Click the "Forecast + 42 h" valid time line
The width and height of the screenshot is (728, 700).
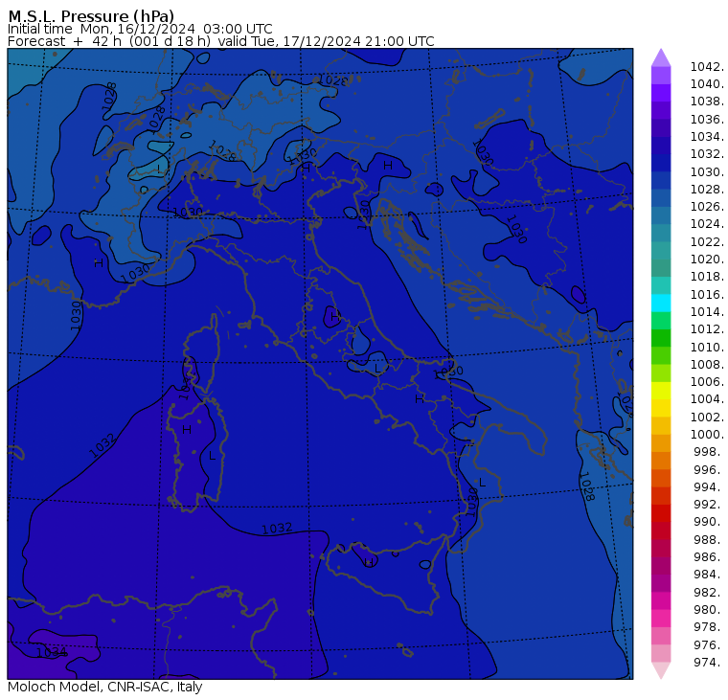[x=221, y=41]
